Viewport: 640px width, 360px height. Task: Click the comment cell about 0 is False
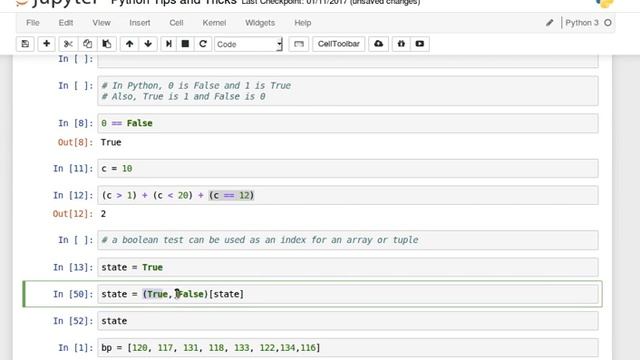click(x=348, y=91)
